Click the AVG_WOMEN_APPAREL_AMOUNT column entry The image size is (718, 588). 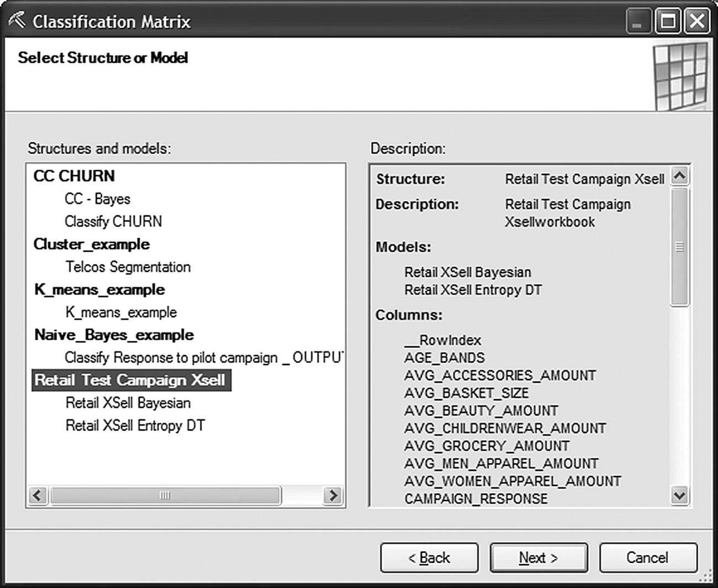point(513,481)
